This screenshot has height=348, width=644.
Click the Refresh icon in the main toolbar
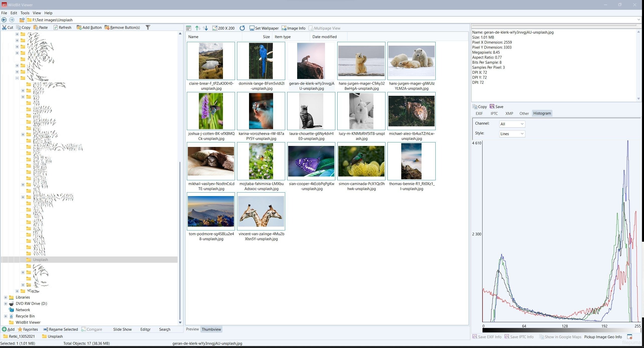coord(56,27)
